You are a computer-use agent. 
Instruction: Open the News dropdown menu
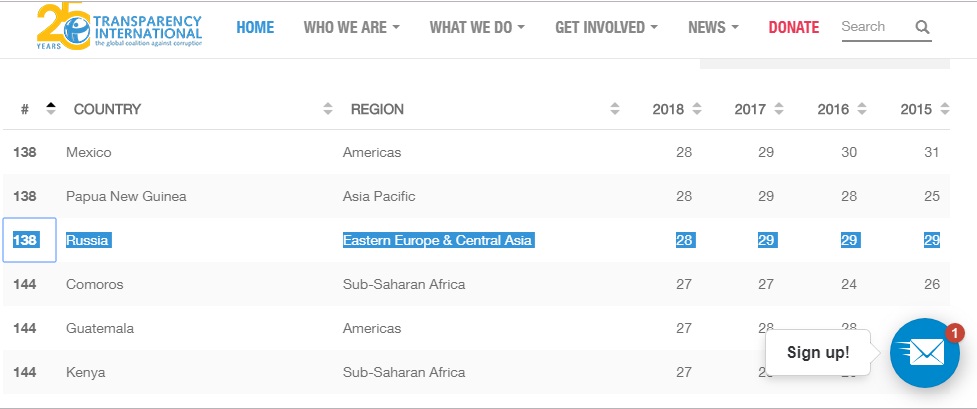tap(713, 27)
